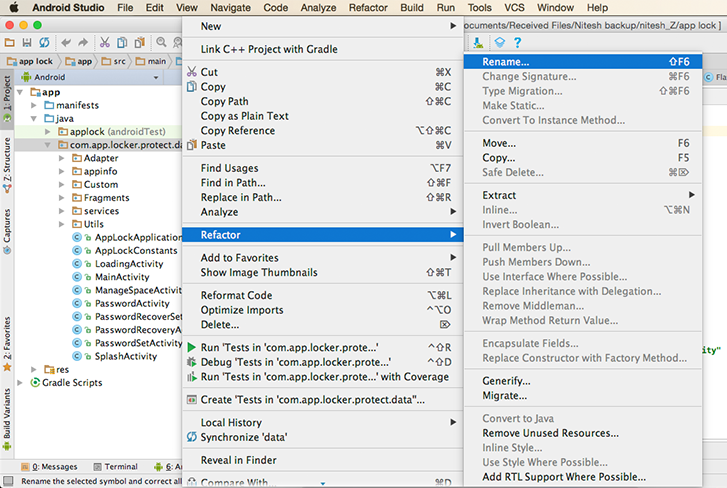Choose Move in Refactor submenu
The image size is (727, 488).
click(583, 143)
